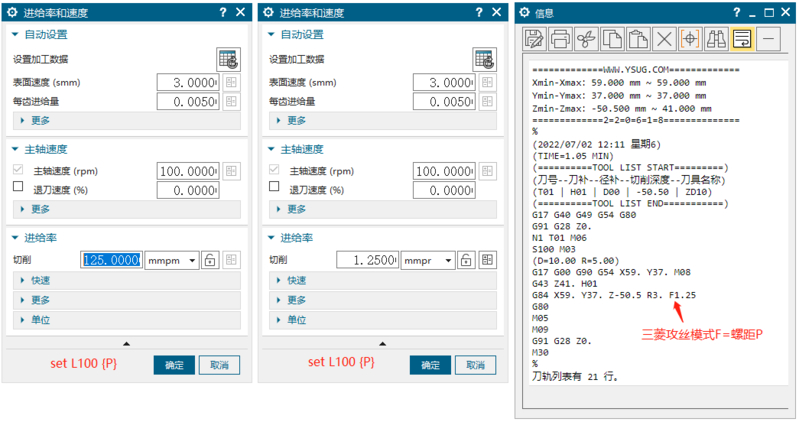The height and width of the screenshot is (422, 799).
Task: Expand 单位 group in mmpm dialog
Action: [x=126, y=320]
